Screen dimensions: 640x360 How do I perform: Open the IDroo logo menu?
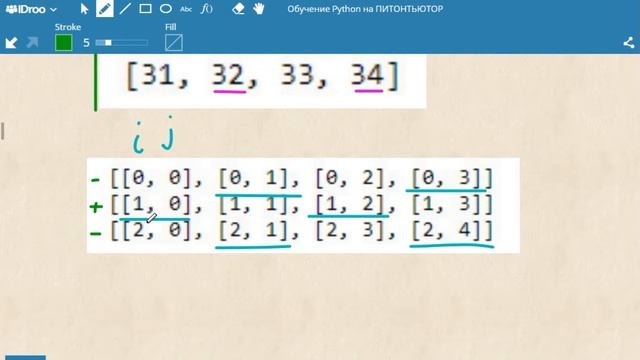(31, 9)
